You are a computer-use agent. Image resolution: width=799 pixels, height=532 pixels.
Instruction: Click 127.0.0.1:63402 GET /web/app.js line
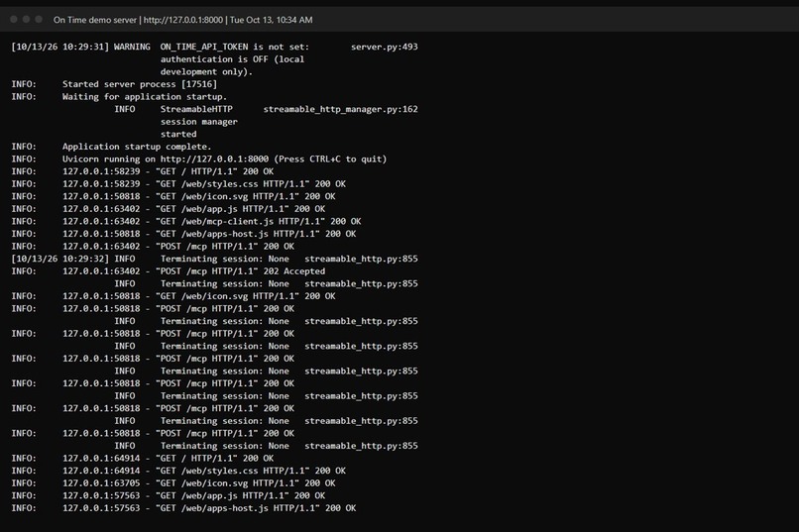pos(169,209)
